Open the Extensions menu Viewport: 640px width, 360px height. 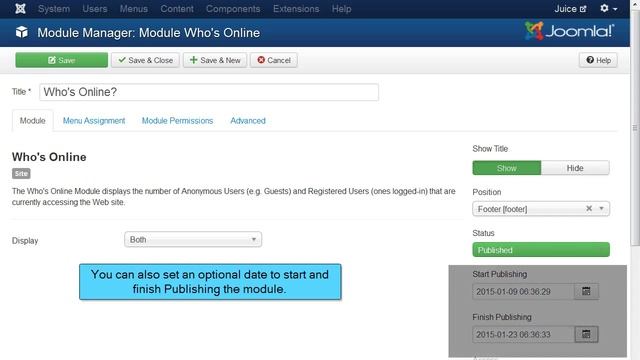[x=296, y=9]
